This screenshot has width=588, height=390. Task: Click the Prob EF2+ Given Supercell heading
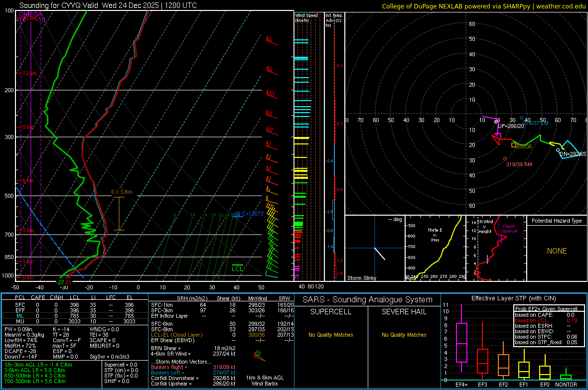(546, 309)
